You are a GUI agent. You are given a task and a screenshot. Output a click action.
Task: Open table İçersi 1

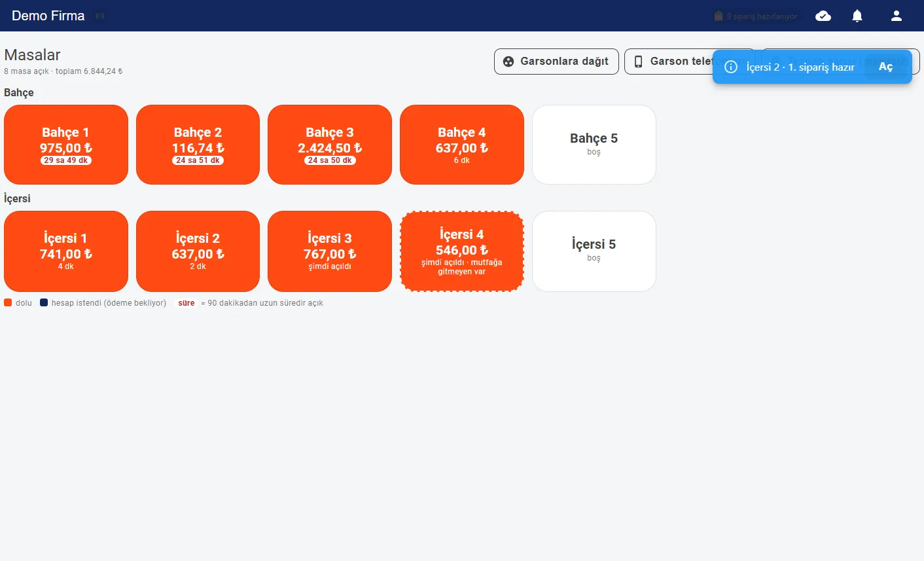tap(66, 251)
